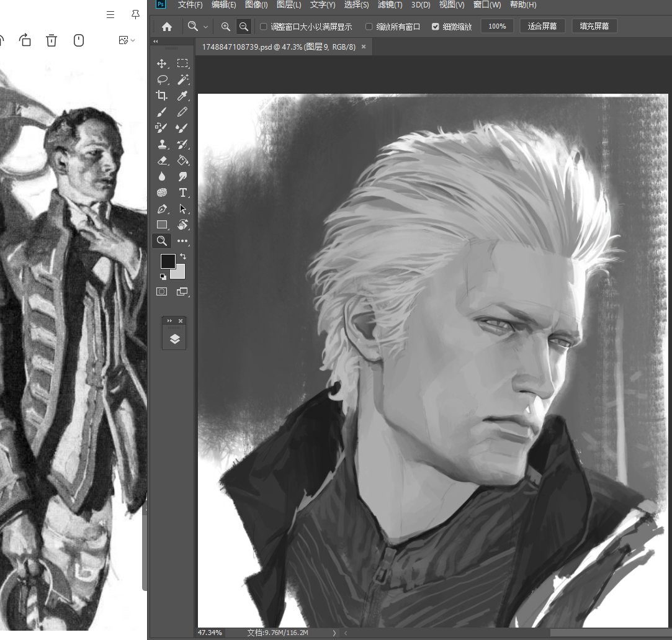Choose Zoom Out mode in options bar
The height and width of the screenshot is (640, 672).
coord(243,27)
